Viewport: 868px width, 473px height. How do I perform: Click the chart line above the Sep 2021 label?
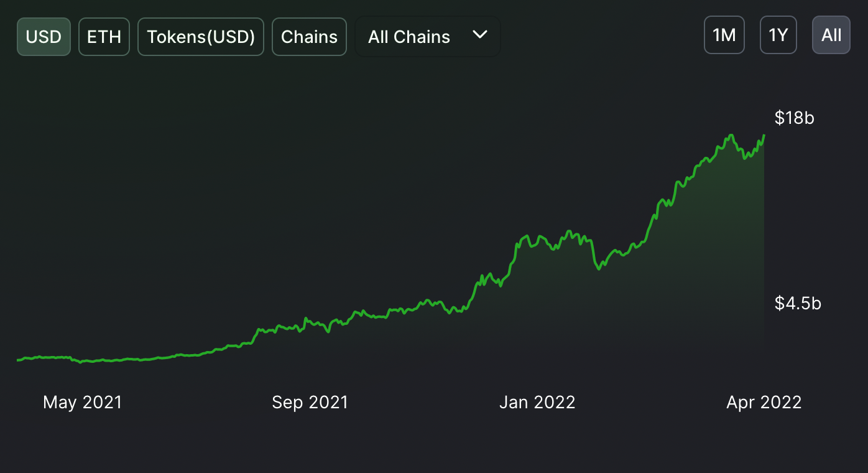point(310,322)
